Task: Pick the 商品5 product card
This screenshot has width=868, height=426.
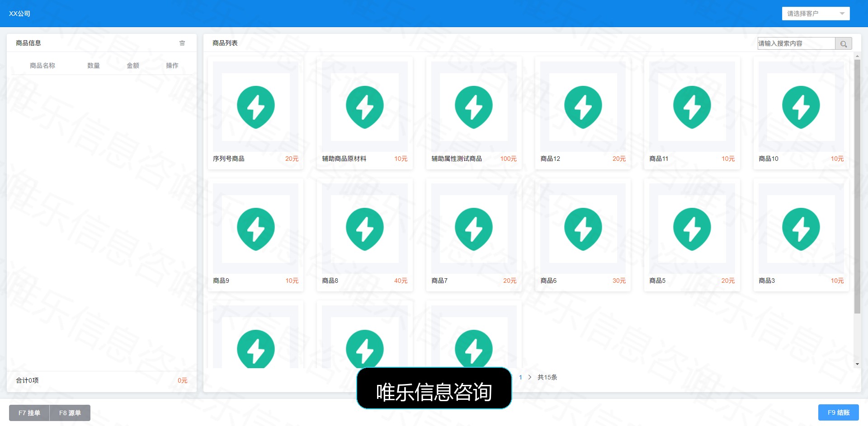Action: pos(692,235)
